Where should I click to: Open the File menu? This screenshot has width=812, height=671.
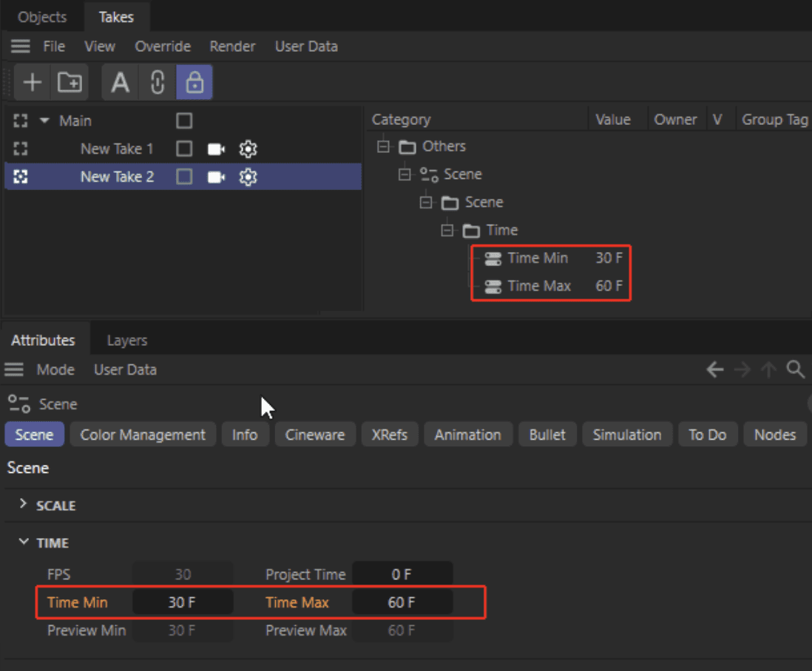click(x=54, y=47)
